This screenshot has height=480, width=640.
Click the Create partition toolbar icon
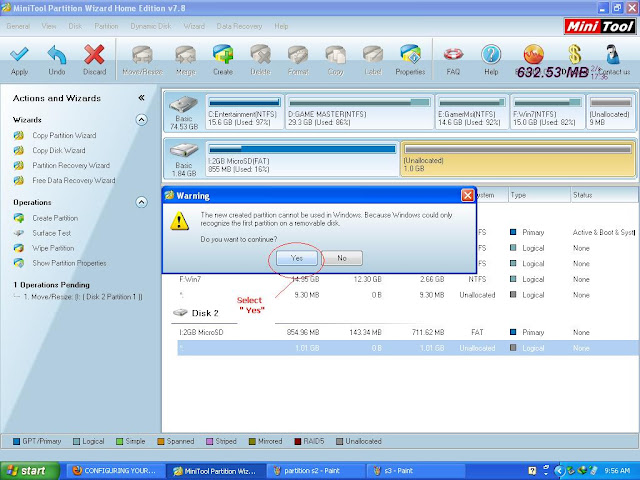[x=223, y=55]
